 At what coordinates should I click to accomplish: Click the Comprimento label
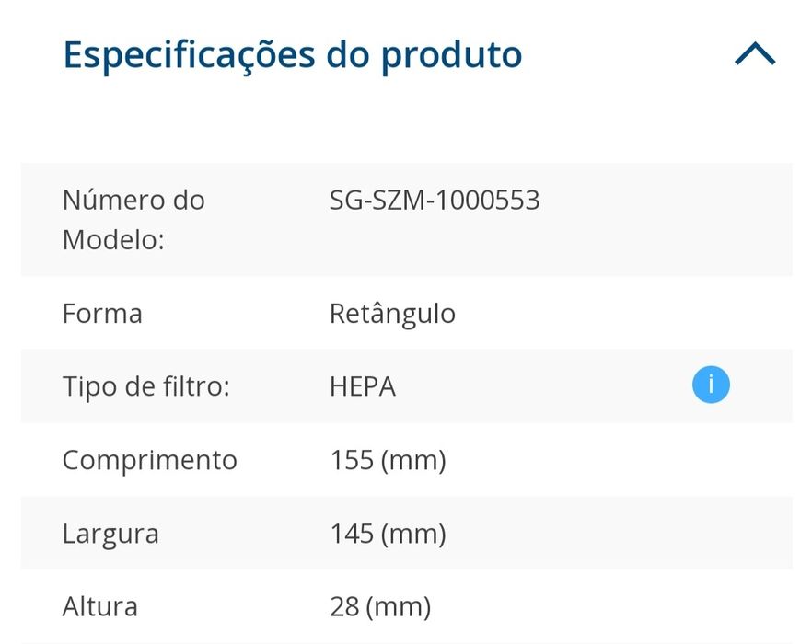pyautogui.click(x=150, y=460)
